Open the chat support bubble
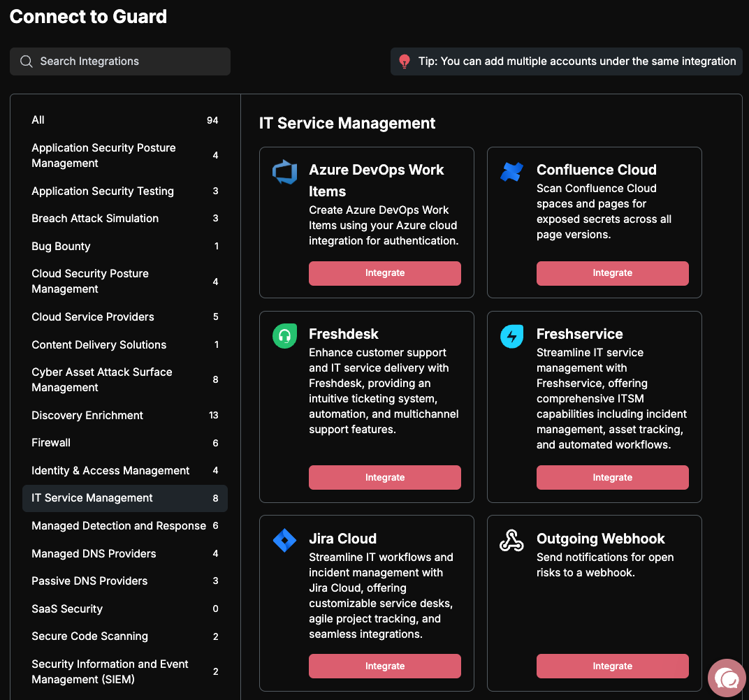This screenshot has width=749, height=700. pyautogui.click(x=727, y=678)
